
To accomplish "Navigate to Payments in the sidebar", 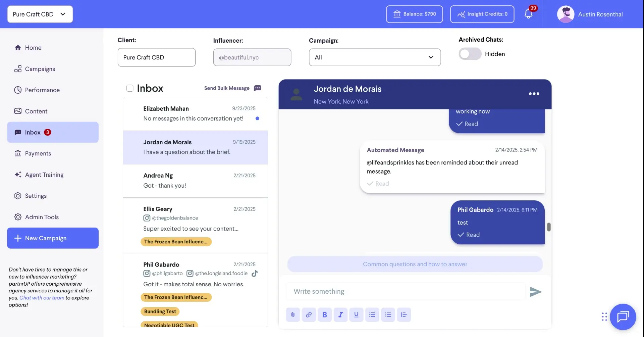I will 38,153.
